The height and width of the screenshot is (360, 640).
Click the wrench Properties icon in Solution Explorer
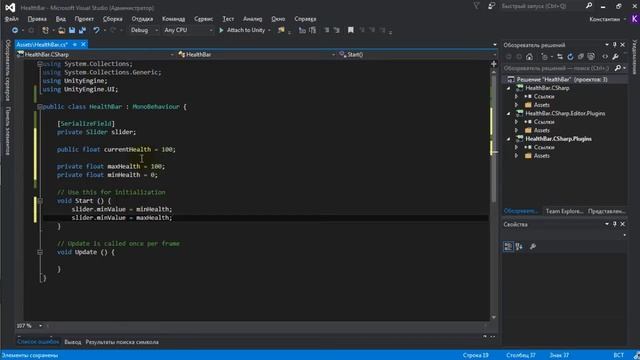(616, 57)
